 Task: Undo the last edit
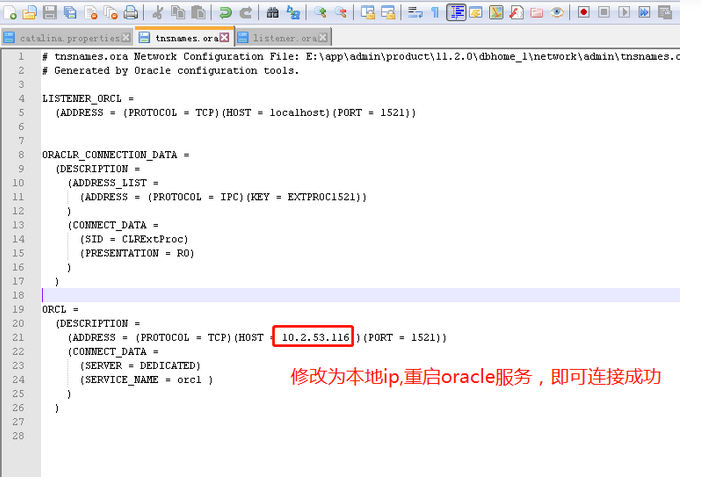[x=225, y=13]
